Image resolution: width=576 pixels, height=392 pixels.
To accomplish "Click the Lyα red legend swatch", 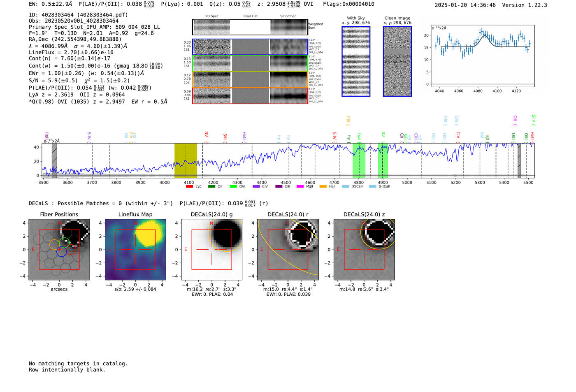I will click(x=189, y=186).
